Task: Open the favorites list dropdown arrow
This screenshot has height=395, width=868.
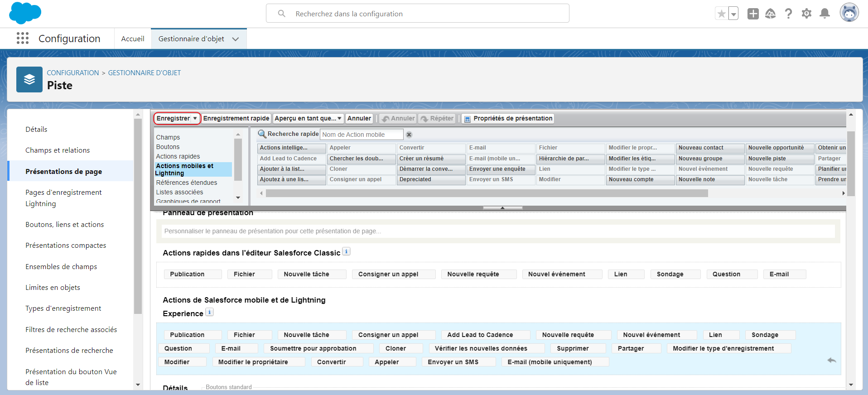Action: [x=733, y=14]
